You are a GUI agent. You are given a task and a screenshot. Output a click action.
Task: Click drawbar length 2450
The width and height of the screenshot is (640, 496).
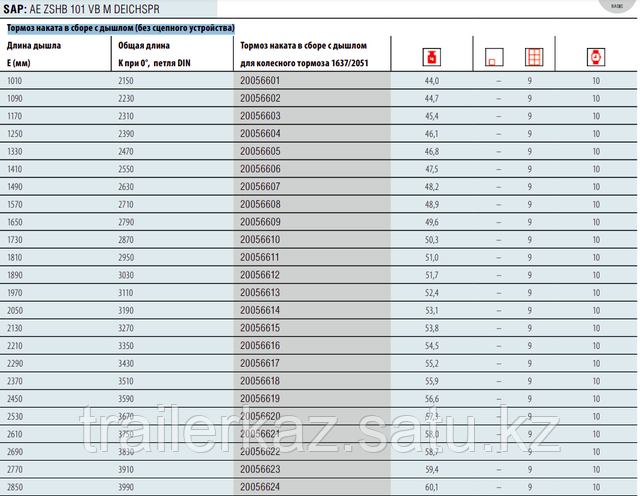click(x=15, y=399)
